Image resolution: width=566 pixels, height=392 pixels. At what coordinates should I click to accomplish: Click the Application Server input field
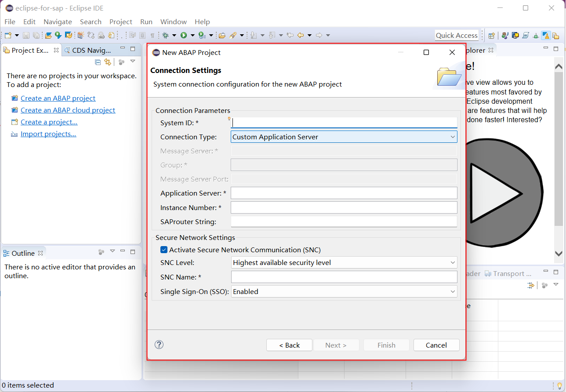point(344,193)
